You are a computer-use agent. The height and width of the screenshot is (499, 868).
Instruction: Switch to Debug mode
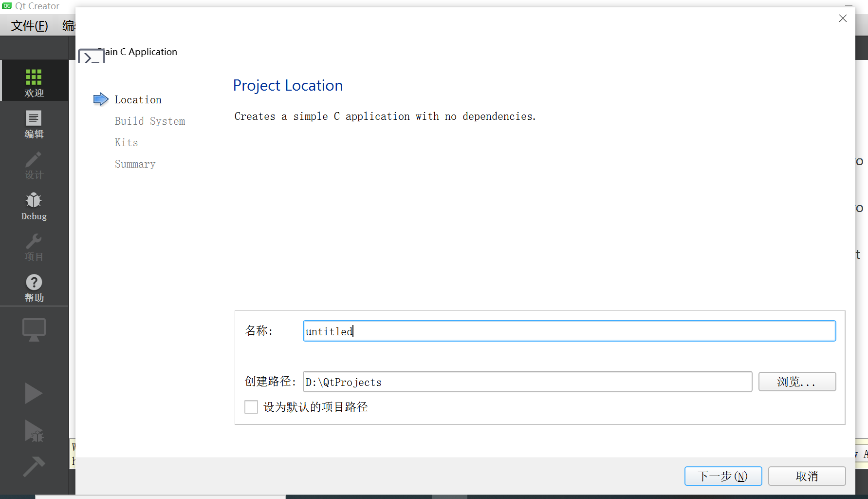[34, 206]
